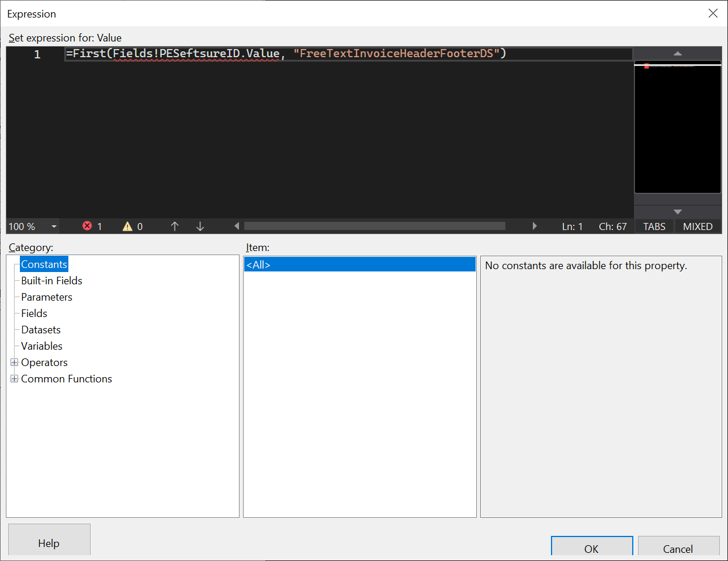
Task: Expand the Common Functions category
Action: (x=15, y=379)
